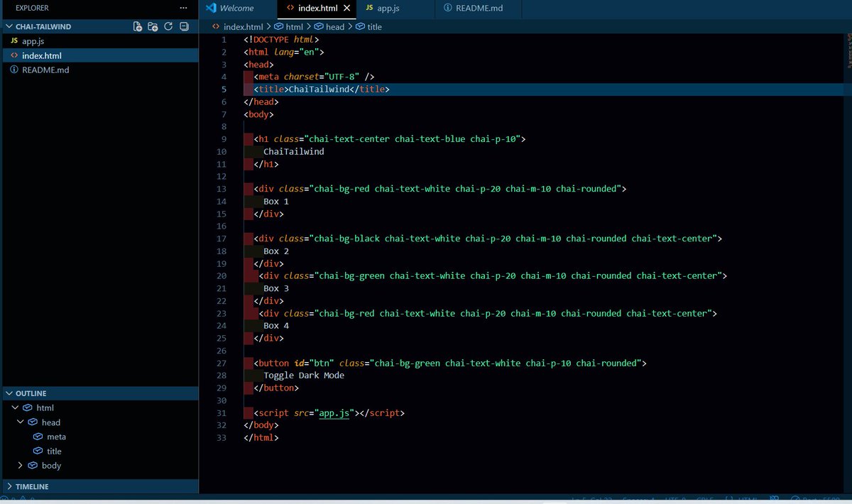Place cursor on 'Box 3' text
The image size is (852, 504).
(276, 288)
